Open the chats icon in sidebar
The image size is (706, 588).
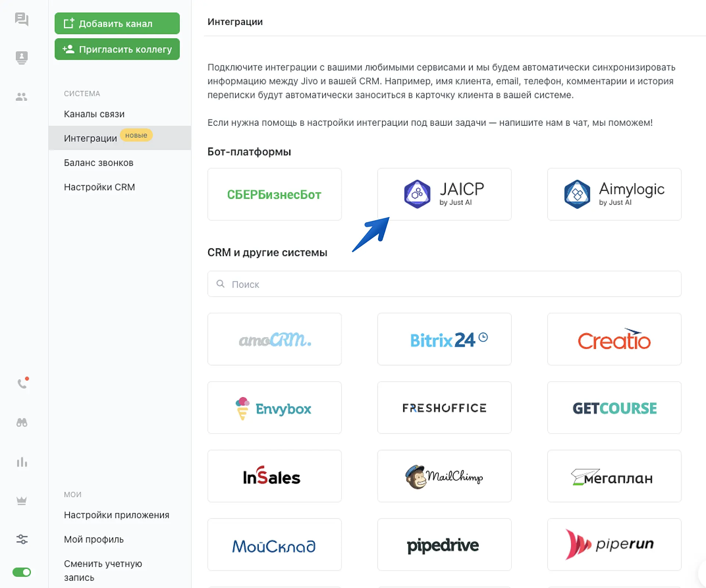point(21,19)
